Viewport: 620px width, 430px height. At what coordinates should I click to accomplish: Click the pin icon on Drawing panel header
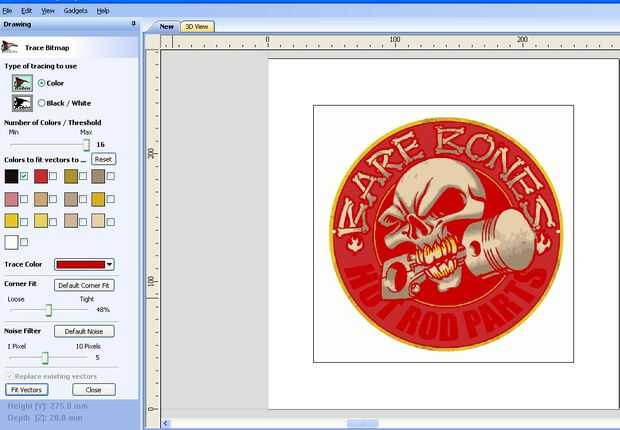(134, 24)
